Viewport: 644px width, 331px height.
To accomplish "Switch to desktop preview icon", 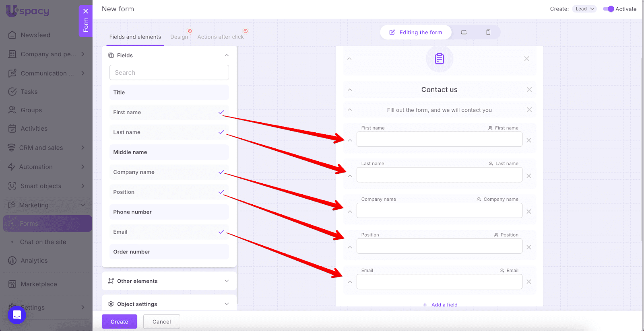I will [x=464, y=32].
